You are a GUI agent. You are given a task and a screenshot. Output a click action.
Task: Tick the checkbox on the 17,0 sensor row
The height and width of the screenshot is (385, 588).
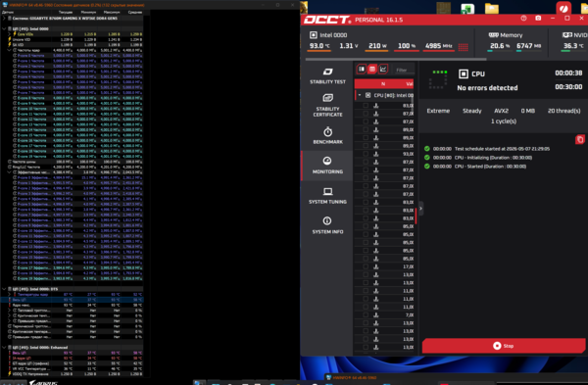[366, 266]
